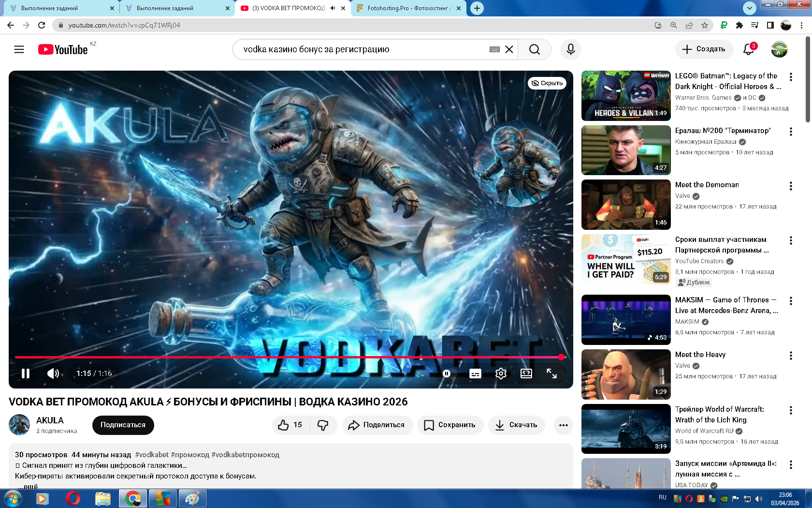
Task: Open more actions menu under video
Action: pos(563,425)
